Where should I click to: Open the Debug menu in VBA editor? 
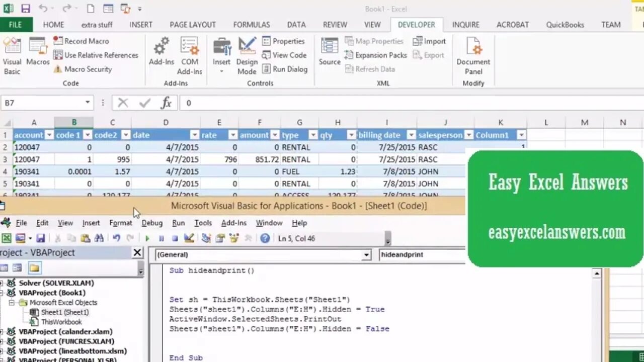152,223
